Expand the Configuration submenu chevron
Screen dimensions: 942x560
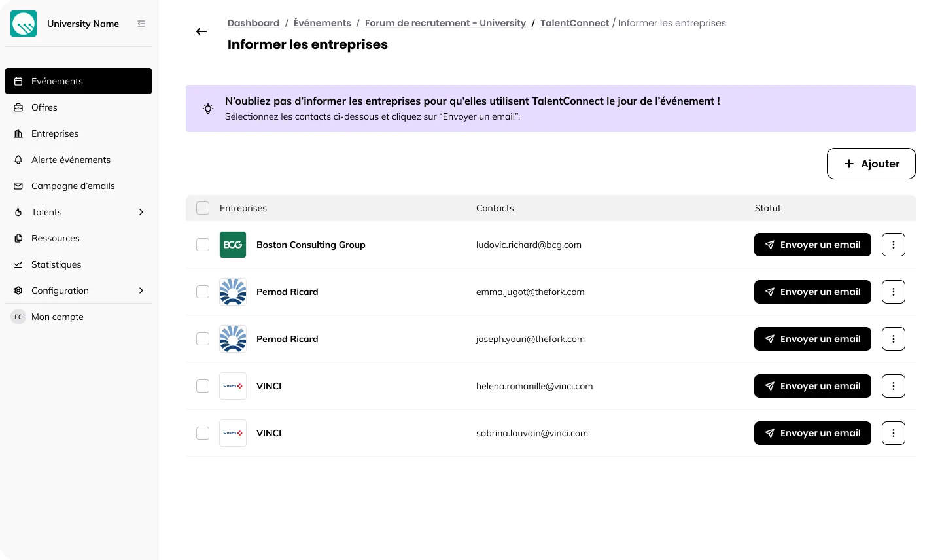[x=141, y=290]
